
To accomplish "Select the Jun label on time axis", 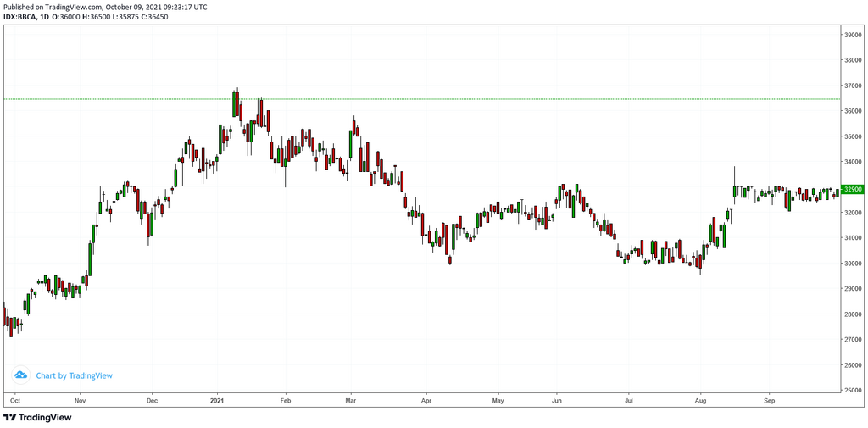I will coord(557,399).
